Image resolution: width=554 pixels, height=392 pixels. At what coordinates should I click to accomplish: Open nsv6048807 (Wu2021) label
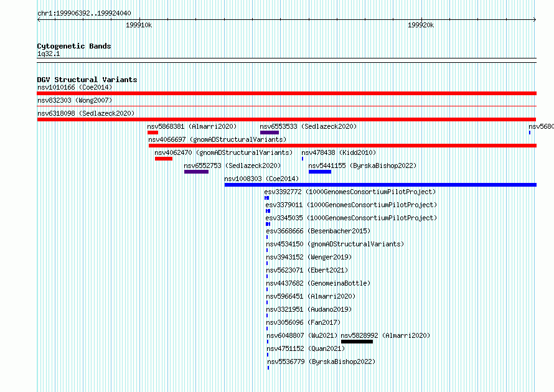click(x=302, y=335)
